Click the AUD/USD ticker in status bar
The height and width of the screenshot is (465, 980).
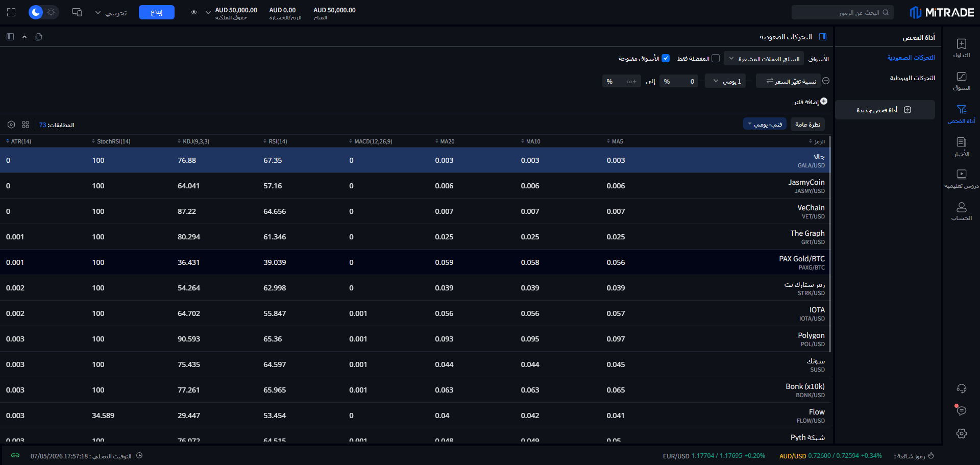coord(830,456)
